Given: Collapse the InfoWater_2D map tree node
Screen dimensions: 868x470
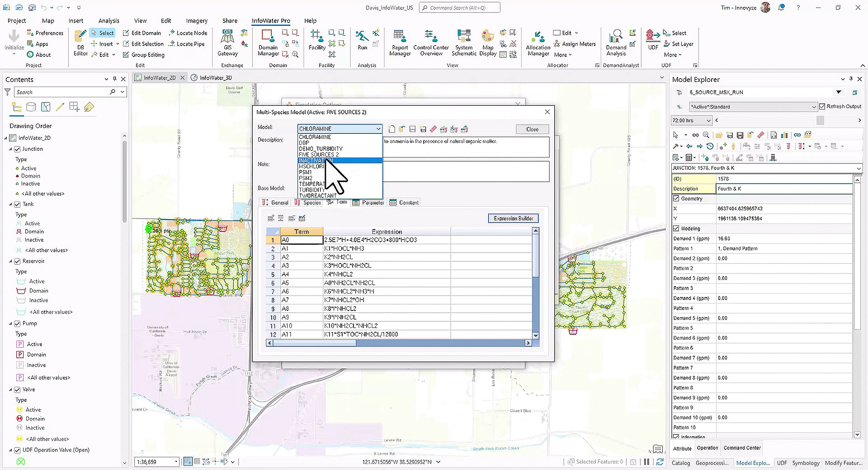Looking at the screenshot, I should coord(6,138).
